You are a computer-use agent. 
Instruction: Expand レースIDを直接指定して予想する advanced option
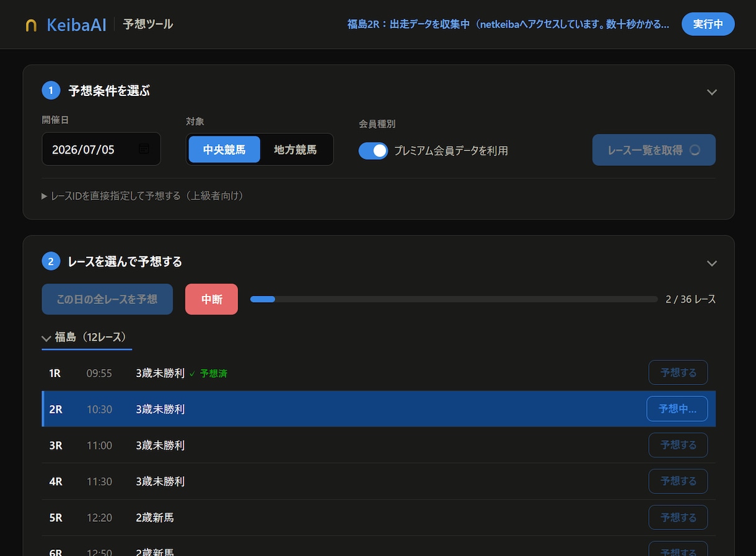pyautogui.click(x=143, y=196)
